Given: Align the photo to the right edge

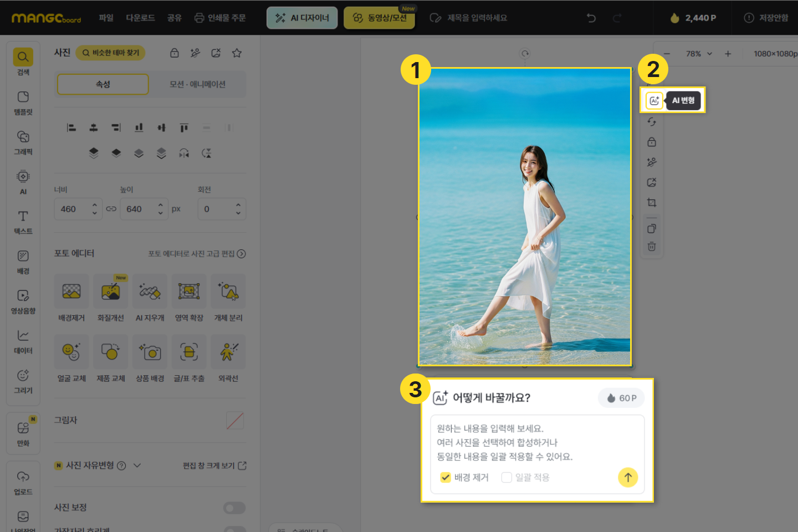Looking at the screenshot, I should [x=116, y=127].
